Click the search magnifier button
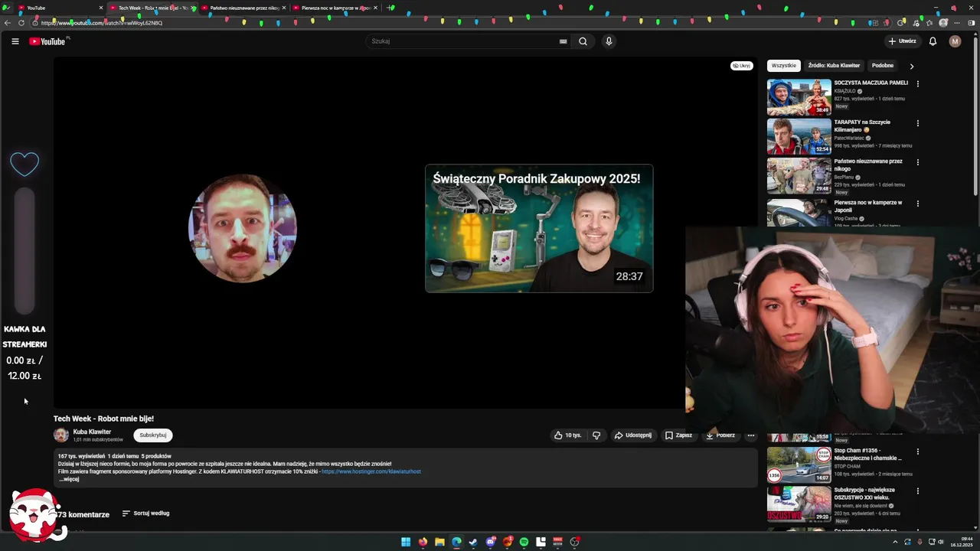 (x=583, y=41)
